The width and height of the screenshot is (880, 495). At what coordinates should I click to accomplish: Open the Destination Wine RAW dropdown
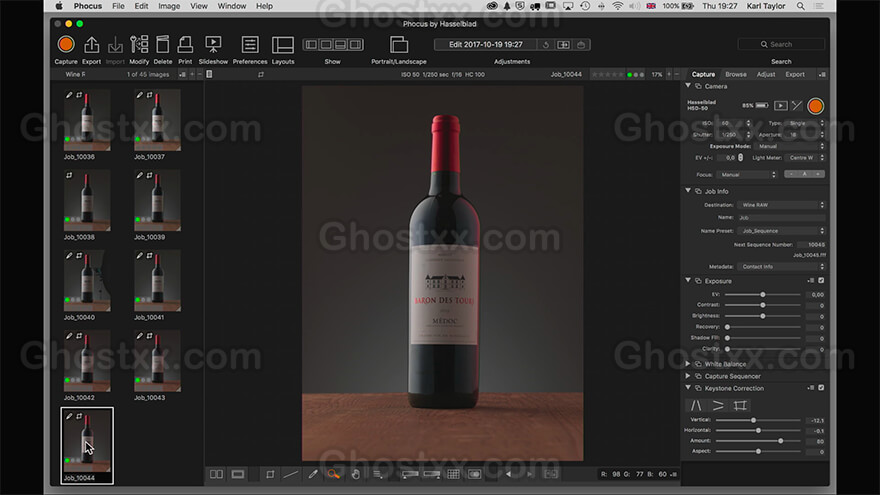pos(781,205)
